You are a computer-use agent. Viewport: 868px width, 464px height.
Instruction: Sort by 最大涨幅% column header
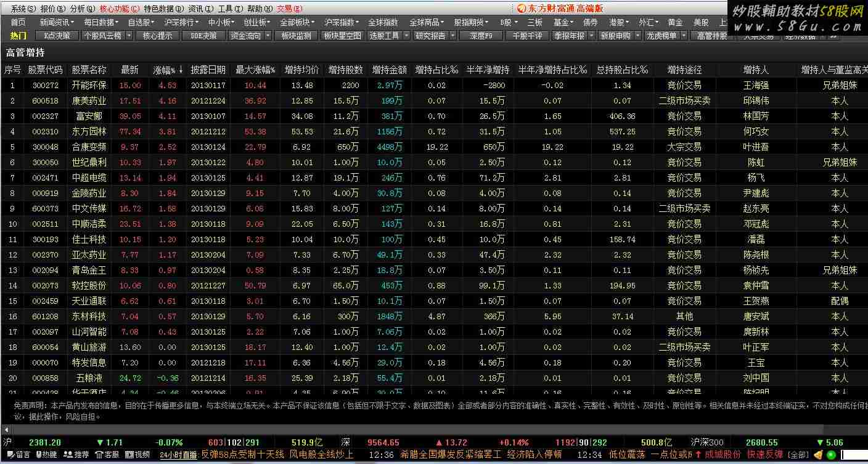click(x=255, y=70)
